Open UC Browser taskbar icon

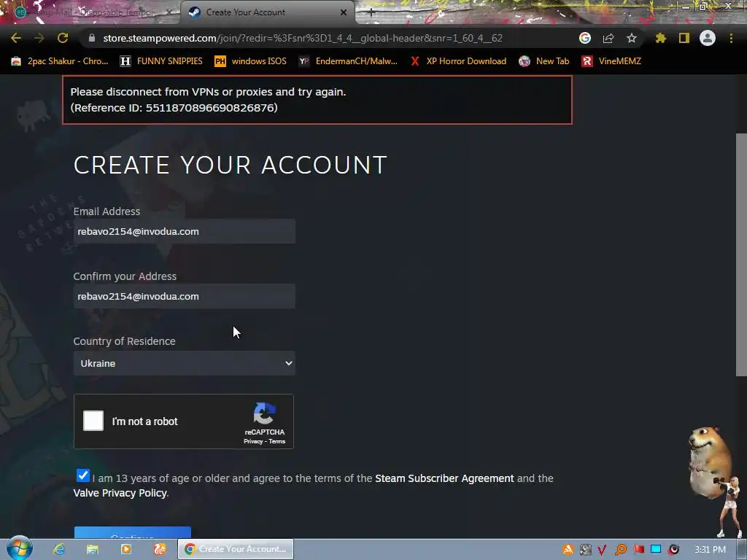pos(159,549)
